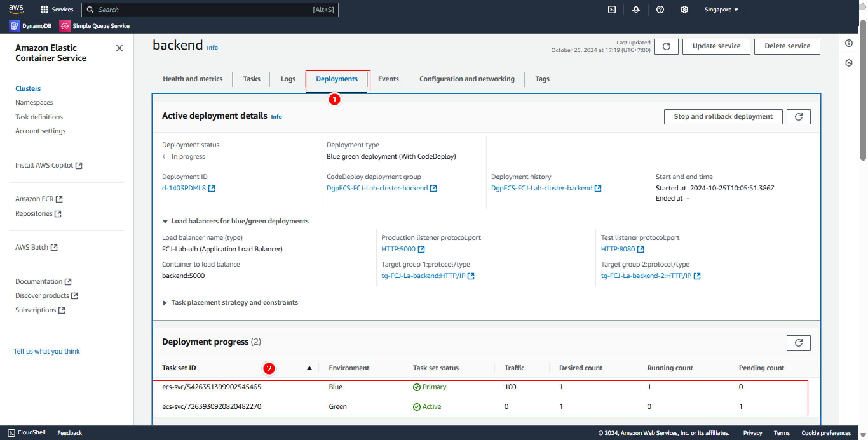Open the Services grid menu
This screenshot has height=440, width=868.
click(57, 10)
